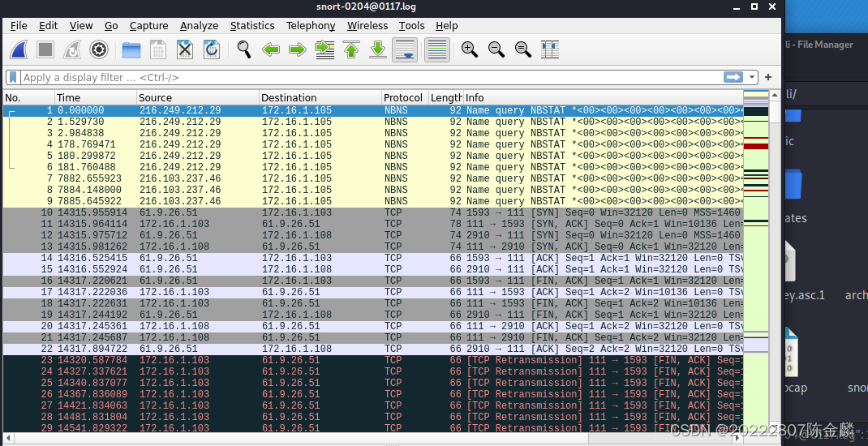The width and height of the screenshot is (868, 446).
Task: Jump to last packet icon
Action: (377, 49)
